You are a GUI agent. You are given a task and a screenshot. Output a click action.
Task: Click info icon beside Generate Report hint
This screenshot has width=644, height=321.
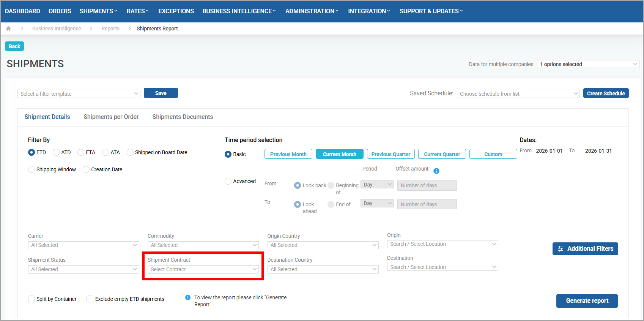click(188, 297)
